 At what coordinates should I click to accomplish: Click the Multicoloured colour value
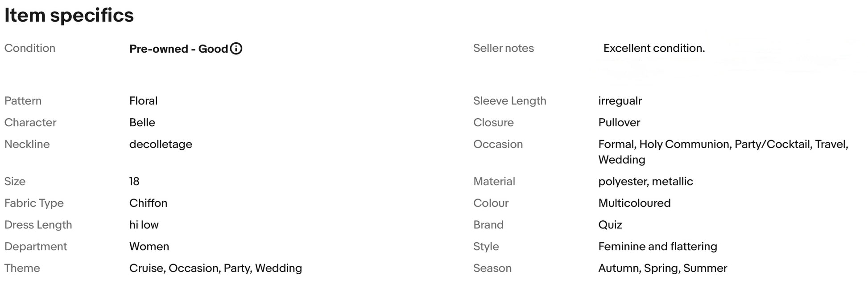(634, 203)
